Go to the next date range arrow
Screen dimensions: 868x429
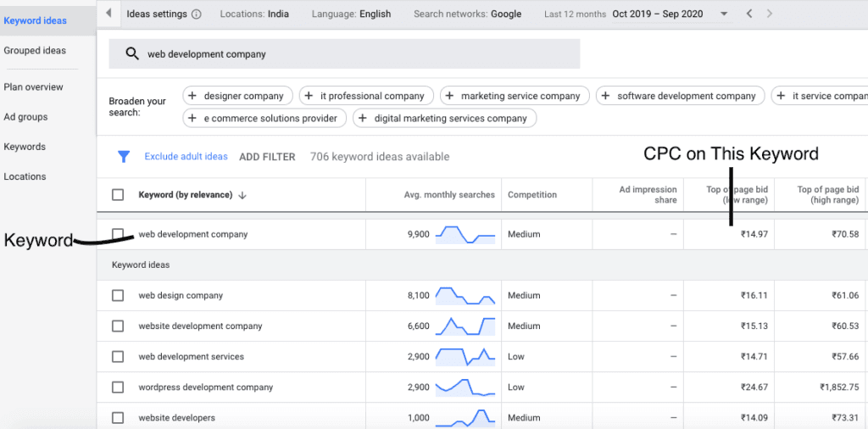click(769, 14)
